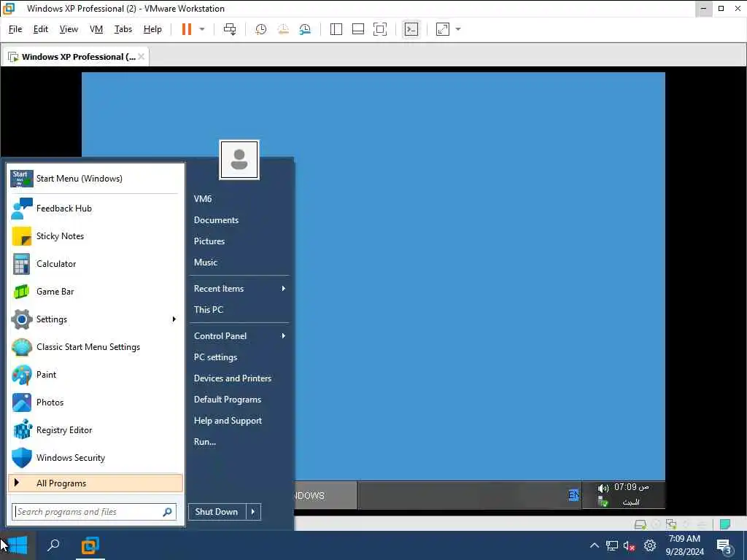
Task: Click the EN language indicator in guest
Action: [573, 495]
